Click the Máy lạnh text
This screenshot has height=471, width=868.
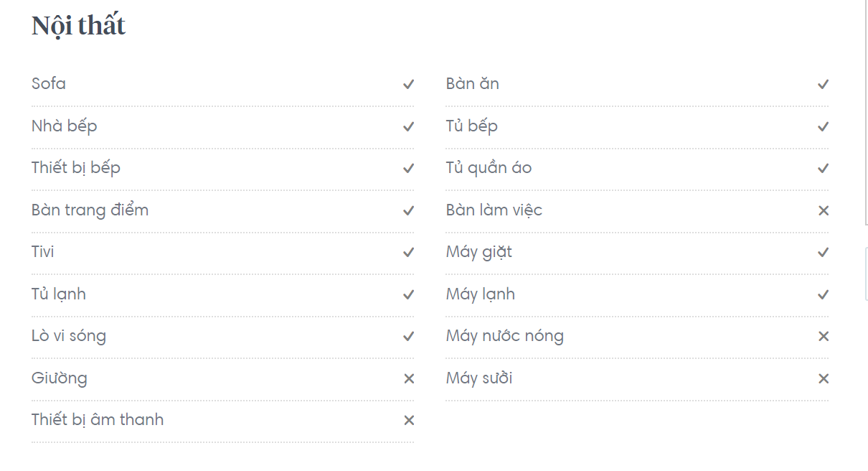(x=481, y=294)
